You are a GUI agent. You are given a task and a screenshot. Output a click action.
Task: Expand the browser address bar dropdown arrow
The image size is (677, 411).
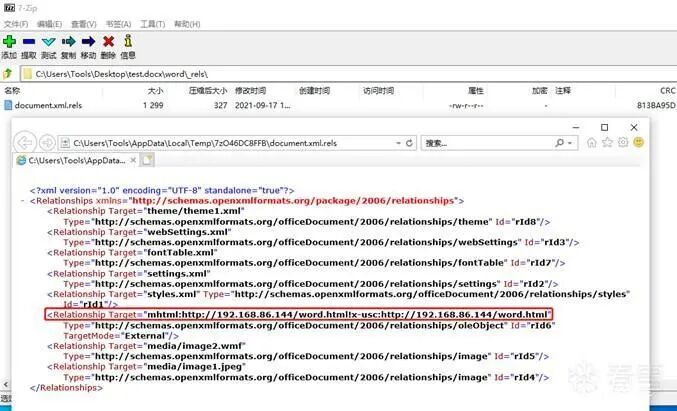pyautogui.click(x=398, y=143)
